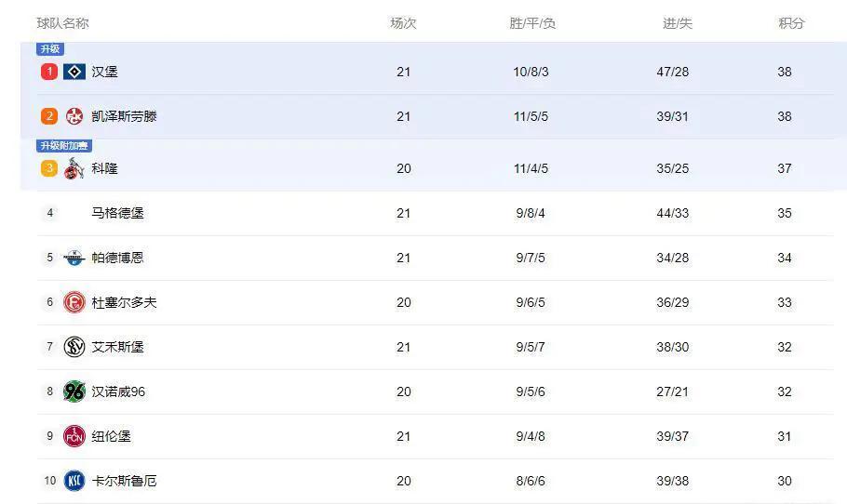
Task: Sort by the 场次 column header
Action: point(404,23)
